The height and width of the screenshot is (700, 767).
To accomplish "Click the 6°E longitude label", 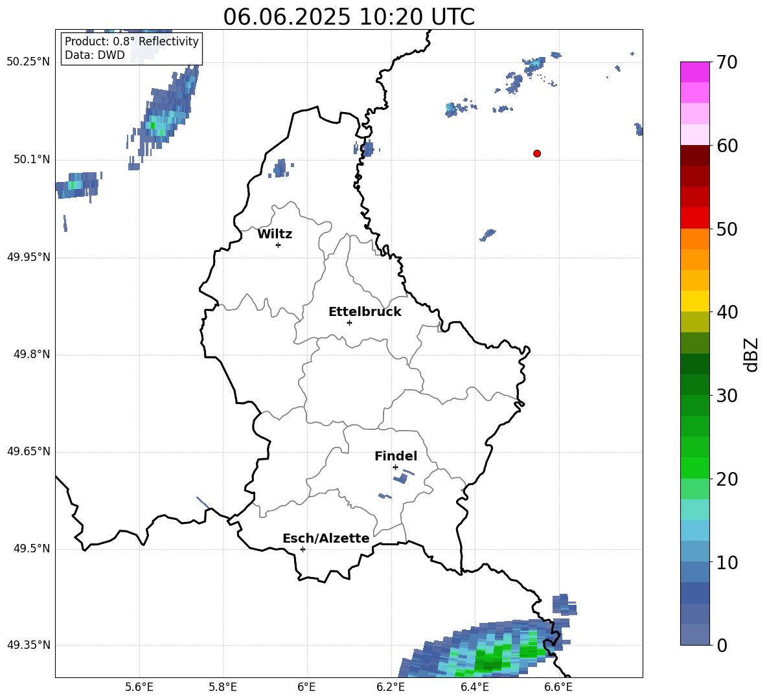I will (x=306, y=687).
